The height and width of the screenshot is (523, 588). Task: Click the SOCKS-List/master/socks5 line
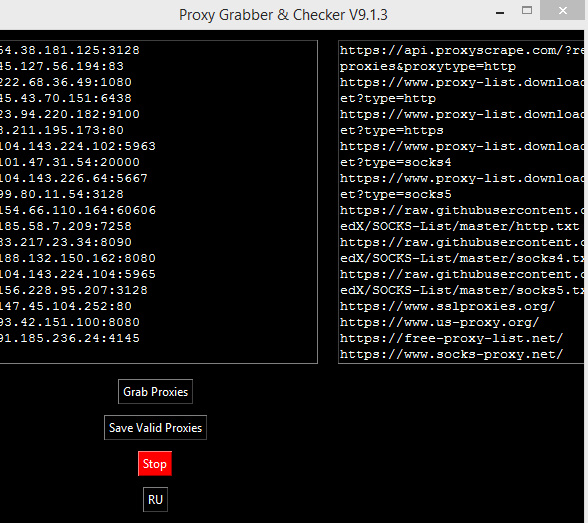462,290
